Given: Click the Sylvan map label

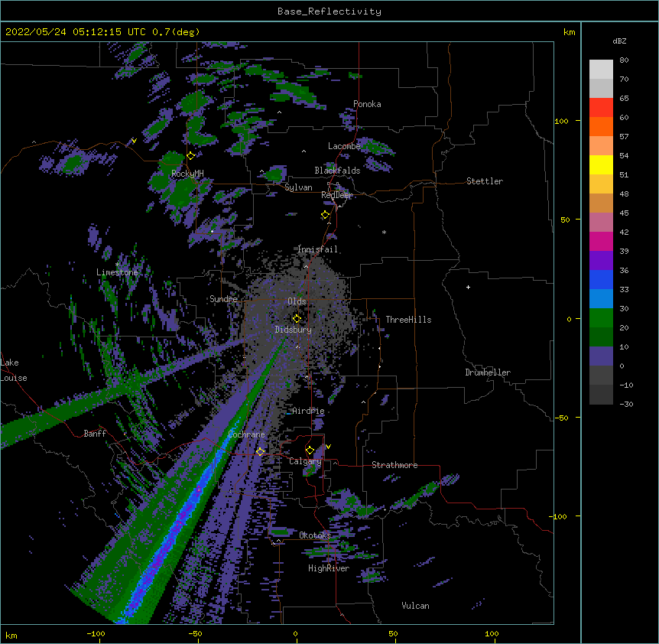Looking at the screenshot, I should tap(298, 187).
